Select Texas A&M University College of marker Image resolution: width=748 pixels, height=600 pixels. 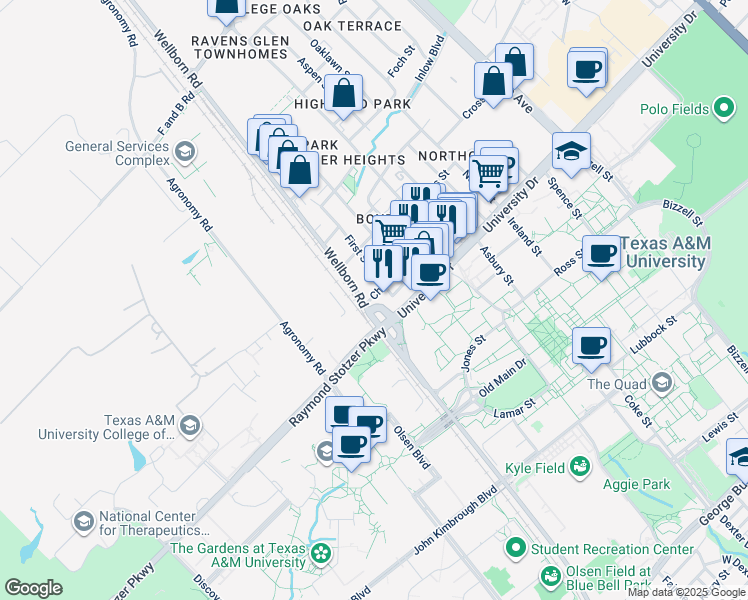pos(190,425)
